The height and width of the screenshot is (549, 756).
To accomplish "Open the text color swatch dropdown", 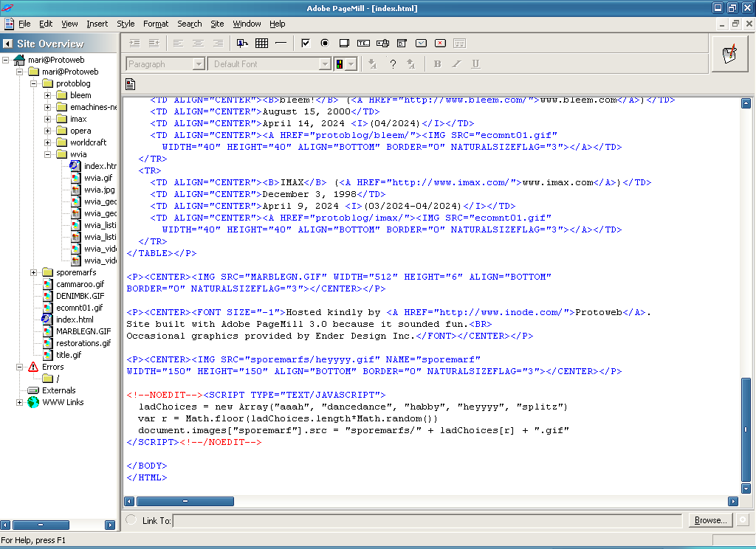I will pos(351,64).
